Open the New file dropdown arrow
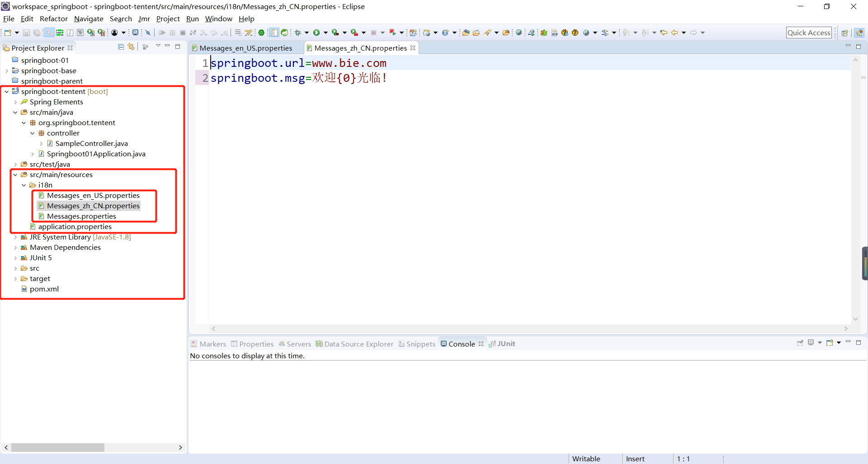Image resolution: width=868 pixels, height=464 pixels. click(17, 33)
